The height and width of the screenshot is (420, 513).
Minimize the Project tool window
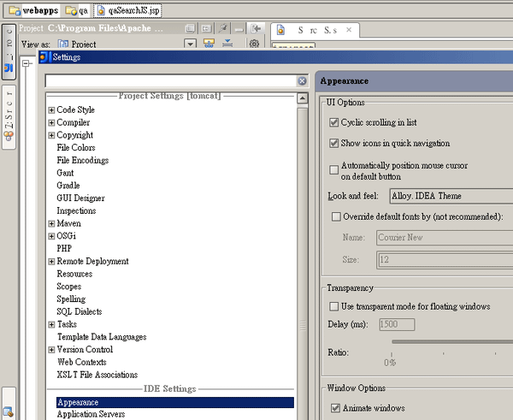click(x=239, y=29)
